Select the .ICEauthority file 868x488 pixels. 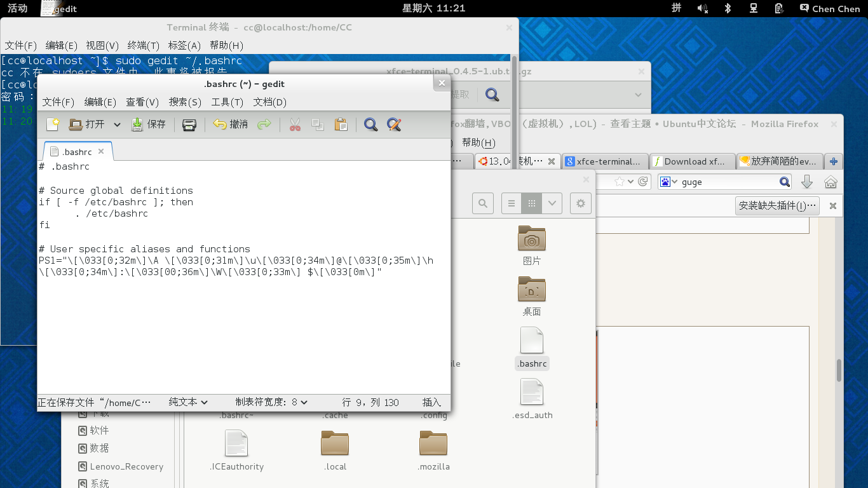coord(236,451)
